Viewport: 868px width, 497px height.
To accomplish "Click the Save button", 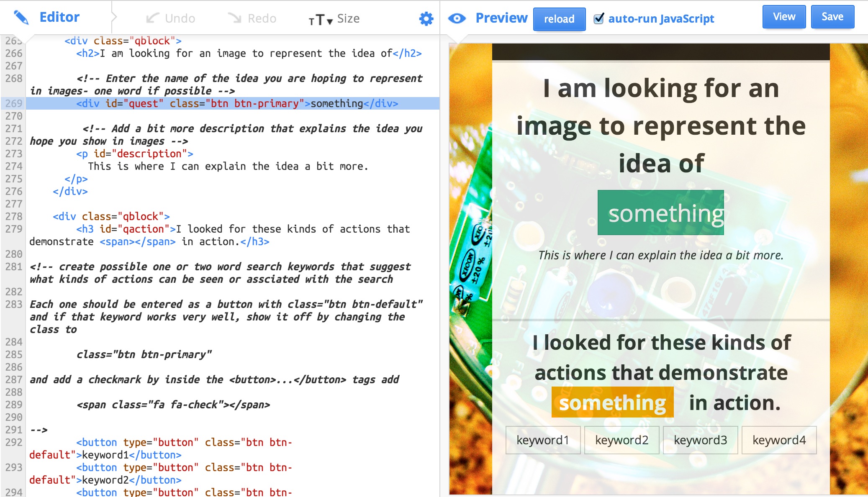I will [832, 17].
